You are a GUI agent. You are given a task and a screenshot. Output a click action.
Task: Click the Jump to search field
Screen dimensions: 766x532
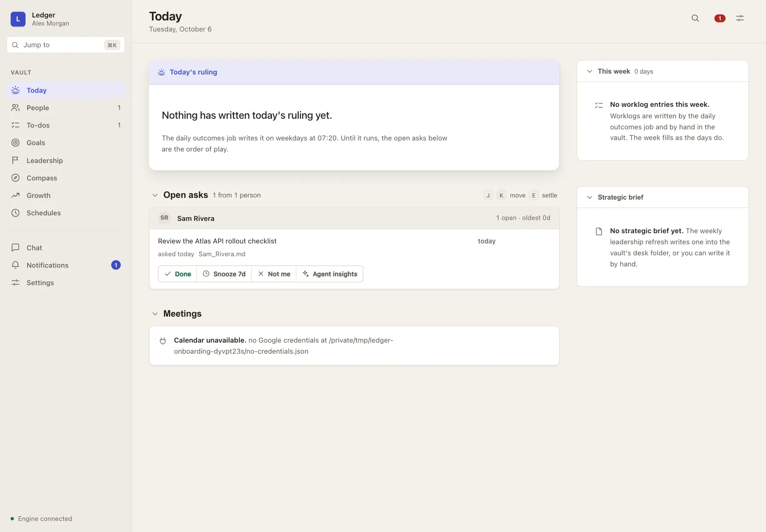66,45
